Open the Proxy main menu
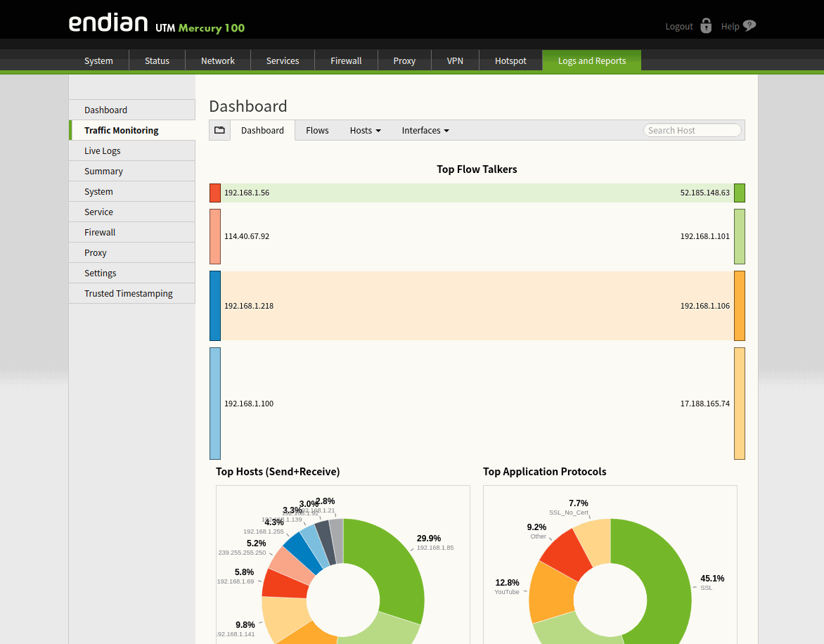The width and height of the screenshot is (824, 644). [x=405, y=60]
